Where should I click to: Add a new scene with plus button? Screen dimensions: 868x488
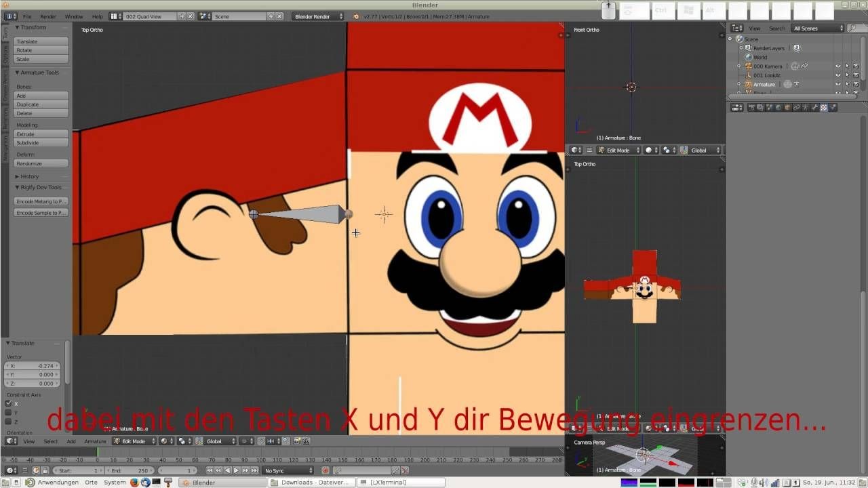pyautogui.click(x=271, y=16)
